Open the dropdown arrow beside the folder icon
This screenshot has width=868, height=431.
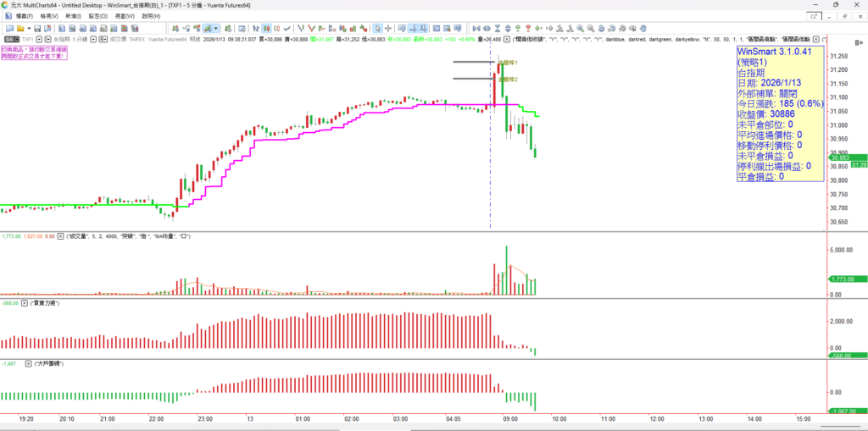(29, 28)
